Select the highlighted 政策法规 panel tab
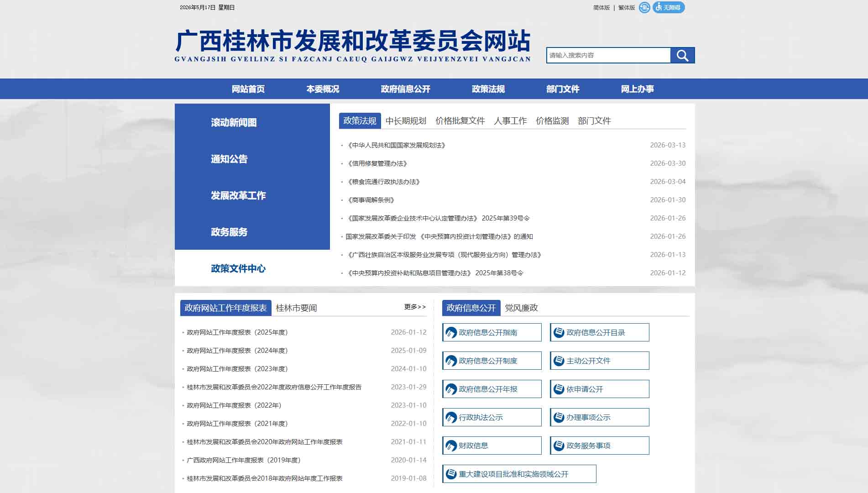The height and width of the screenshot is (493, 868). [360, 121]
